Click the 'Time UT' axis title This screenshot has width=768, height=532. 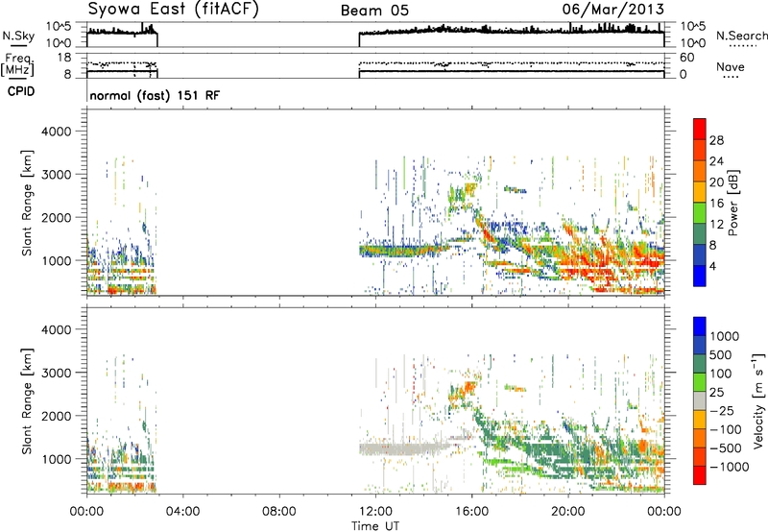click(x=375, y=526)
